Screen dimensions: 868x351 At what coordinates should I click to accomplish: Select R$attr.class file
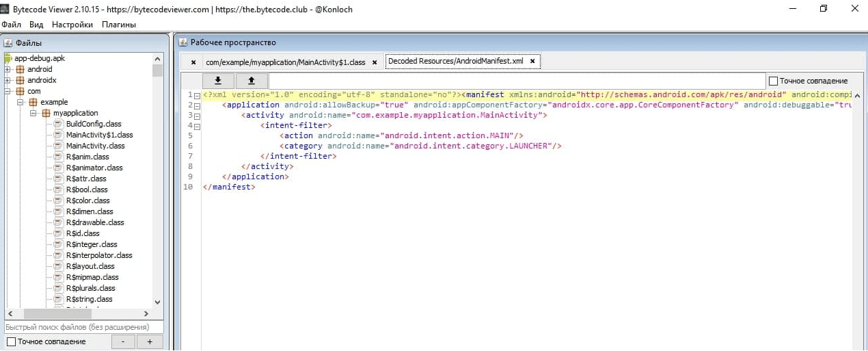pyautogui.click(x=86, y=179)
